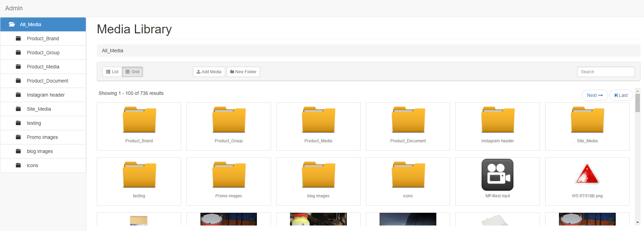The width and height of the screenshot is (644, 231).
Task: Select Product_Document text in sidebar
Action: point(48,81)
